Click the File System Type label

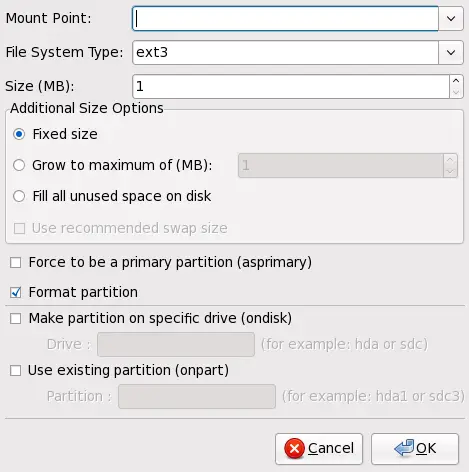click(64, 52)
